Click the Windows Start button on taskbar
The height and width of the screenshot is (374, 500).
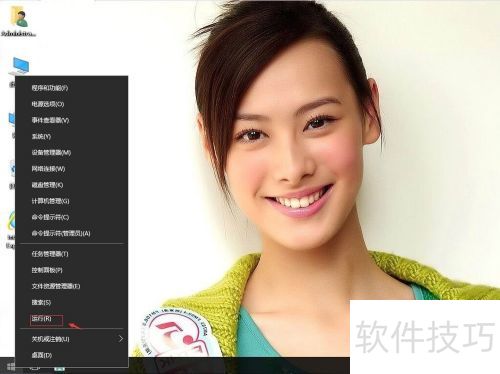click(11, 367)
